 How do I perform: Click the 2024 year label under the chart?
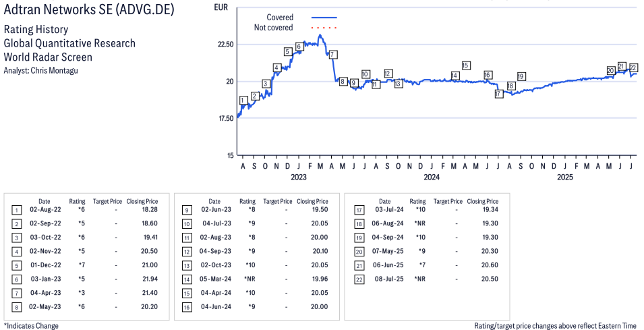432,177
